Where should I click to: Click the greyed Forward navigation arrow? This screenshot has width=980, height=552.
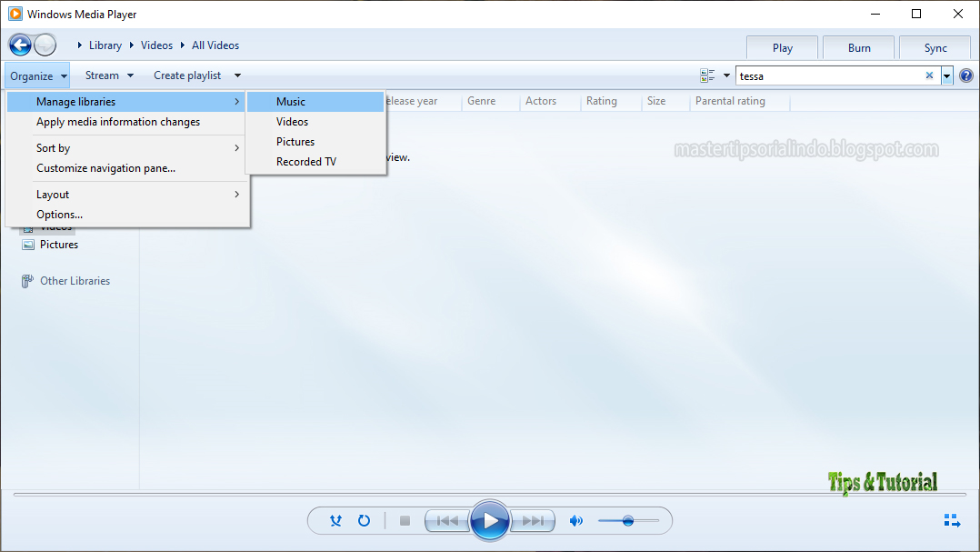tap(45, 45)
